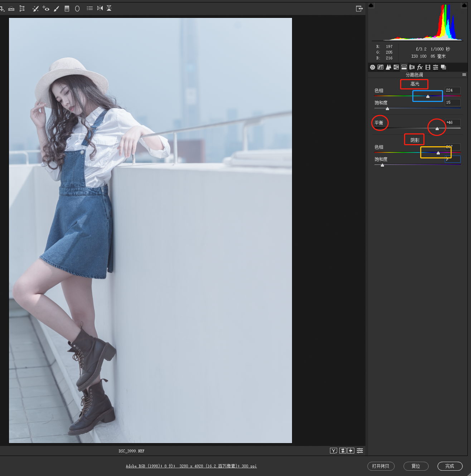Screen dimensions: 471x476
Task: Toggle the highlight clipping warning in histogram
Action: pyautogui.click(x=464, y=5)
